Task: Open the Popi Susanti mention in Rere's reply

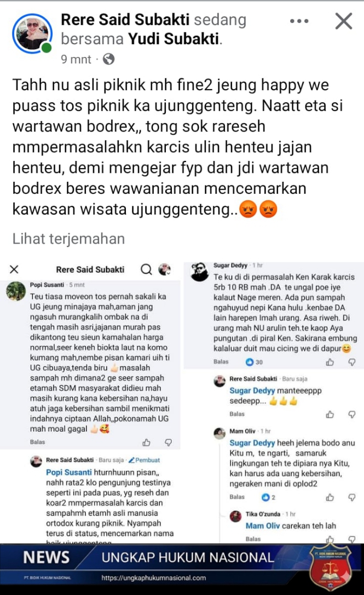Action: 69,472
